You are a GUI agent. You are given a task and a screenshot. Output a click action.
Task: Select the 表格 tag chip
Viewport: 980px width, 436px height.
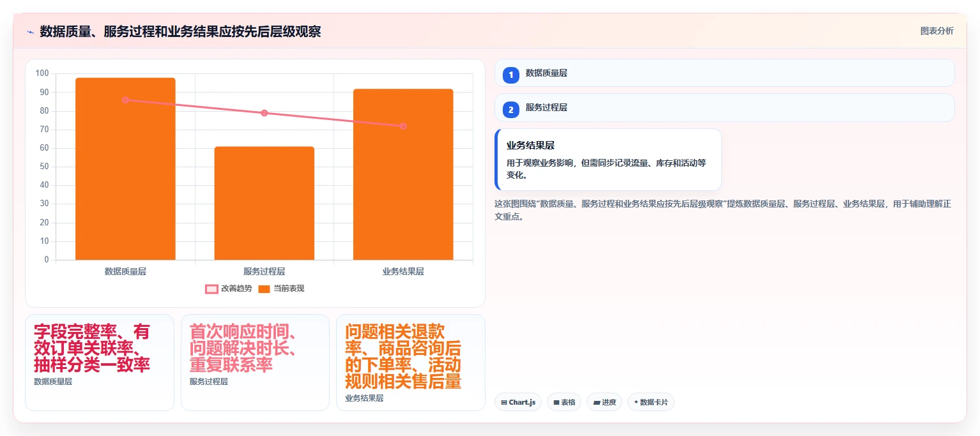(x=564, y=402)
